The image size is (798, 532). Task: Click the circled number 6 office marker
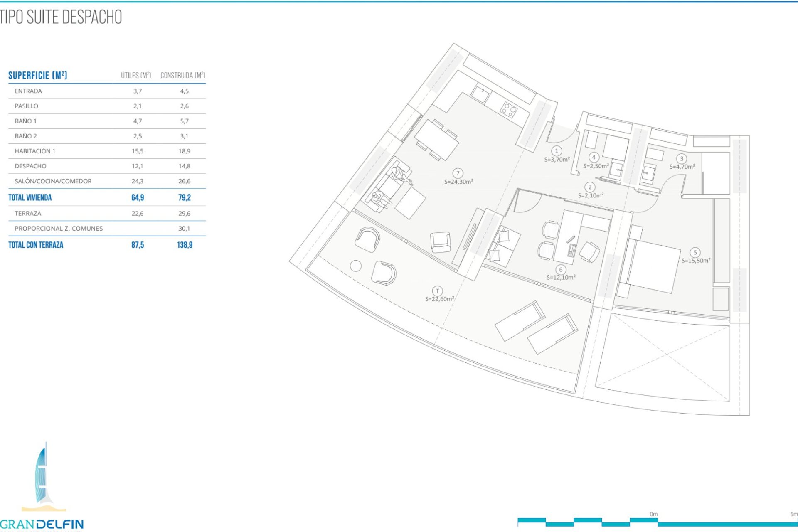pos(561,269)
